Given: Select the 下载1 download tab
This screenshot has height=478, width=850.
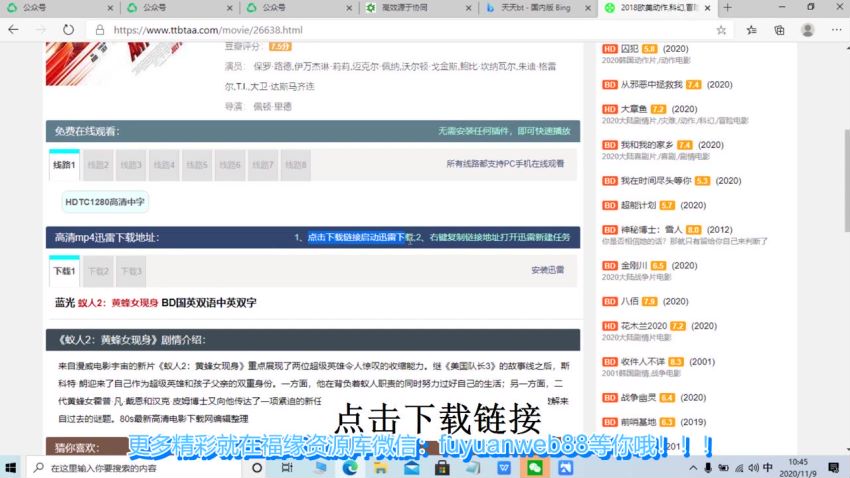Looking at the screenshot, I should point(64,271).
